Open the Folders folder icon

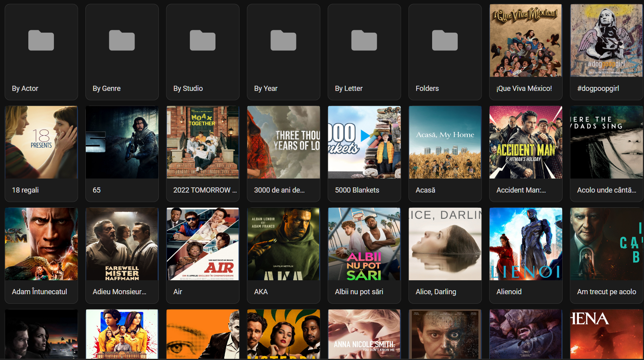tap(445, 40)
